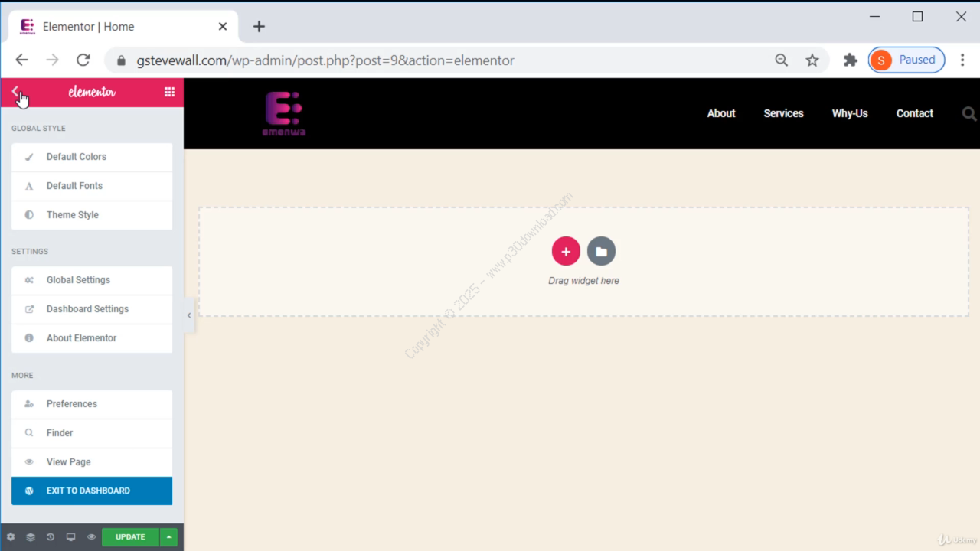This screenshot has width=980, height=551.
Task: Click the browser back arrow
Action: (21, 60)
